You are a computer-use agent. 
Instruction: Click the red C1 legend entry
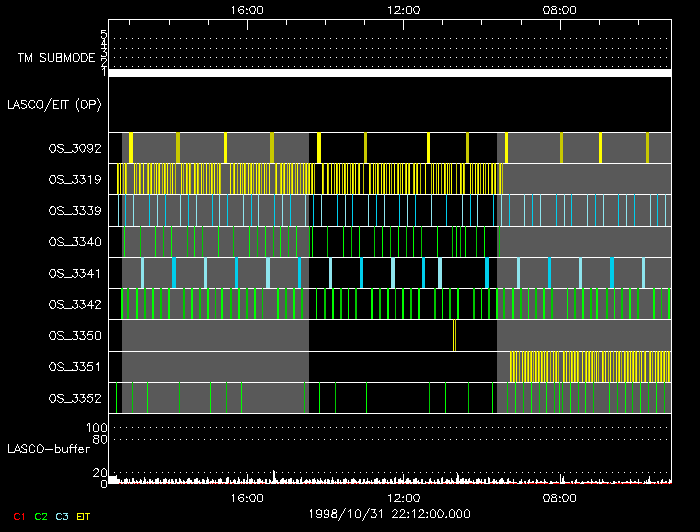coord(18,516)
